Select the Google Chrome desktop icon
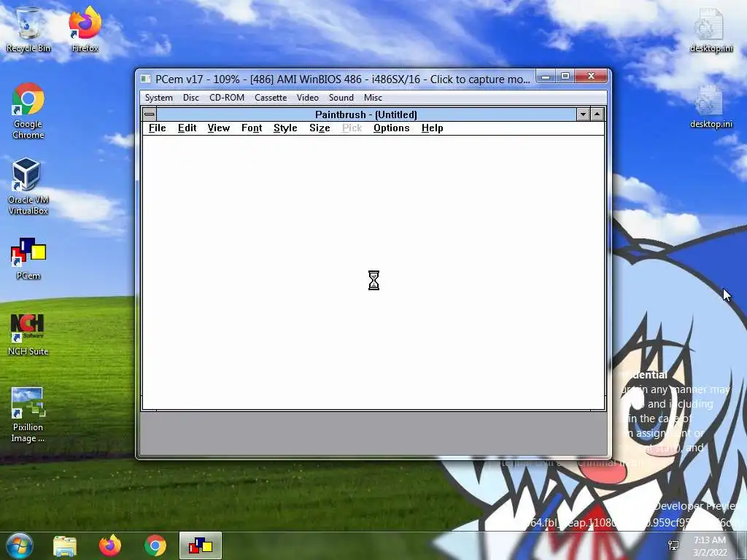 (x=28, y=111)
